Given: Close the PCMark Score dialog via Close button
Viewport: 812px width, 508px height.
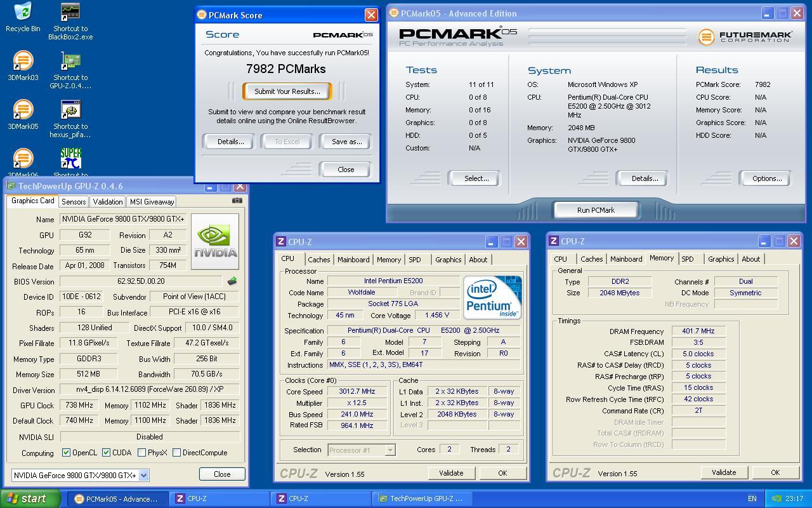Looking at the screenshot, I should 346,170.
